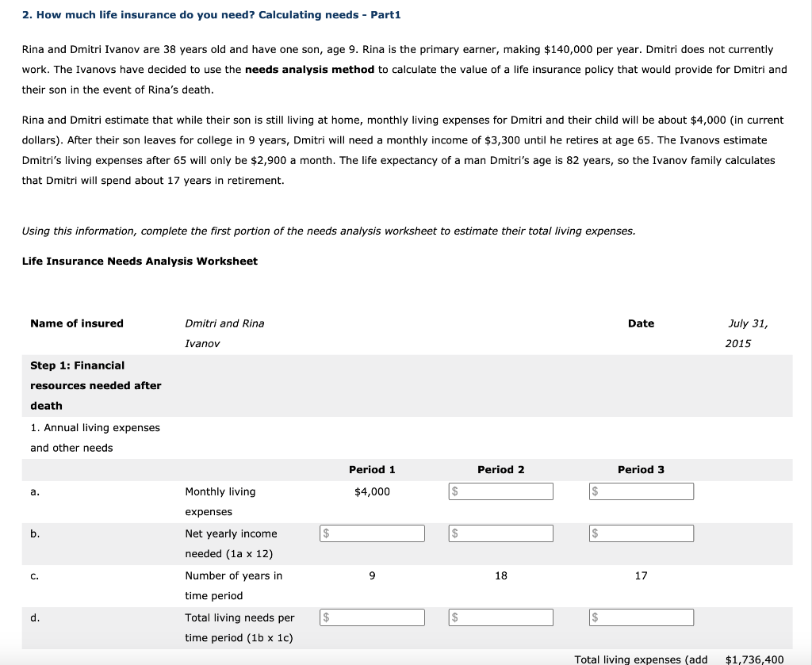Select the Period 1 column header
The image size is (812, 665).
point(372,469)
